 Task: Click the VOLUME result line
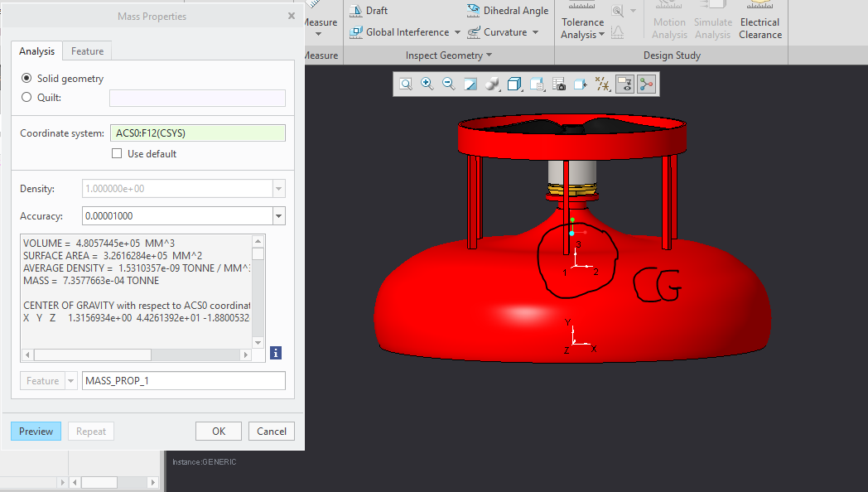pyautogui.click(x=99, y=243)
